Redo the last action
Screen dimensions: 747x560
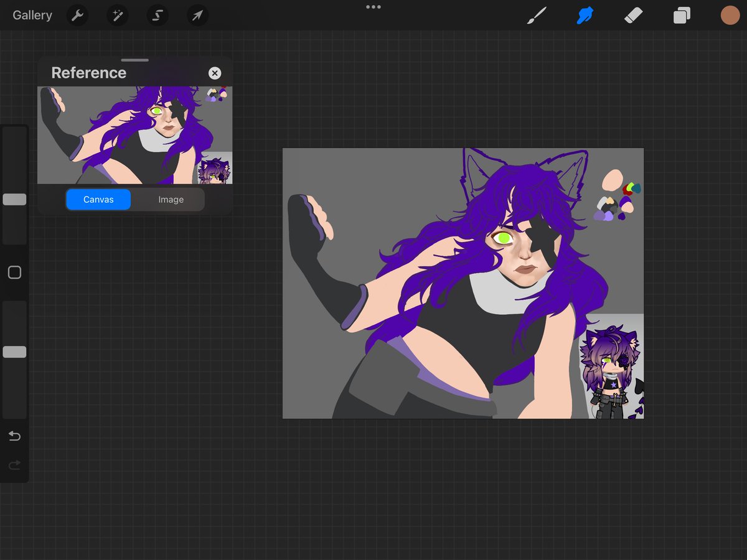(x=14, y=465)
